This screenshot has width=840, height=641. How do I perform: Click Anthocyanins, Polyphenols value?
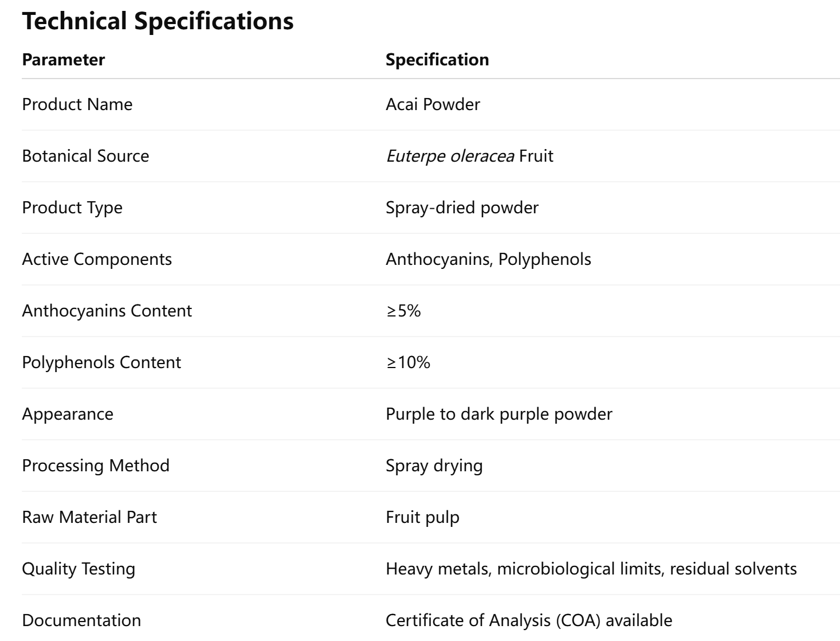pyautogui.click(x=488, y=259)
